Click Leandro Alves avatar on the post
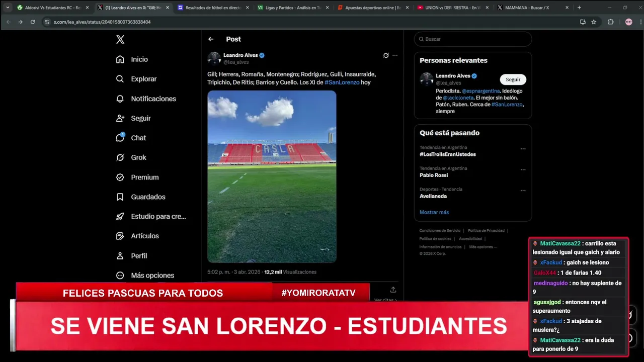Screen dimensions: 644x362 (214, 58)
